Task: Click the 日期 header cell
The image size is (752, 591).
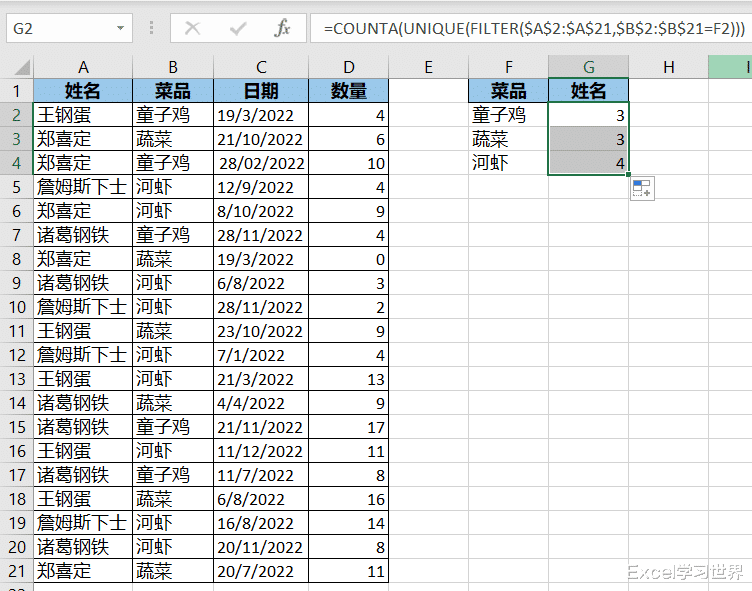Action: point(261,91)
